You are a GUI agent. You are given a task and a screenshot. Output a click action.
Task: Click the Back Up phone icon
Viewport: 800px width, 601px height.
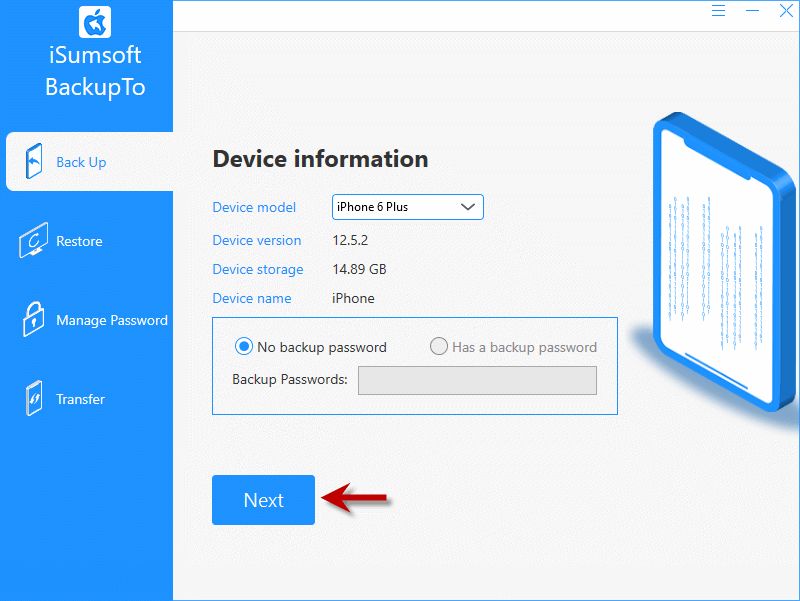tap(34, 161)
